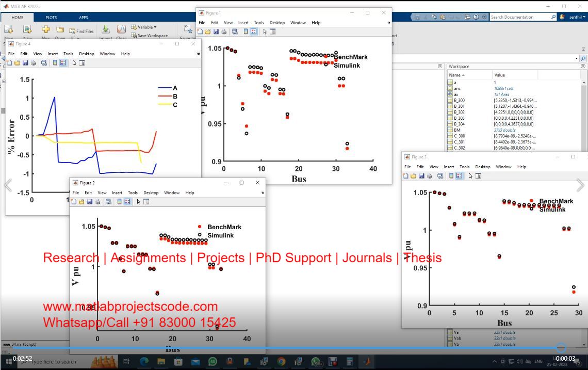Click Save icon in Figure 1 toolbar
This screenshot has width=588, height=370.
tap(216, 32)
